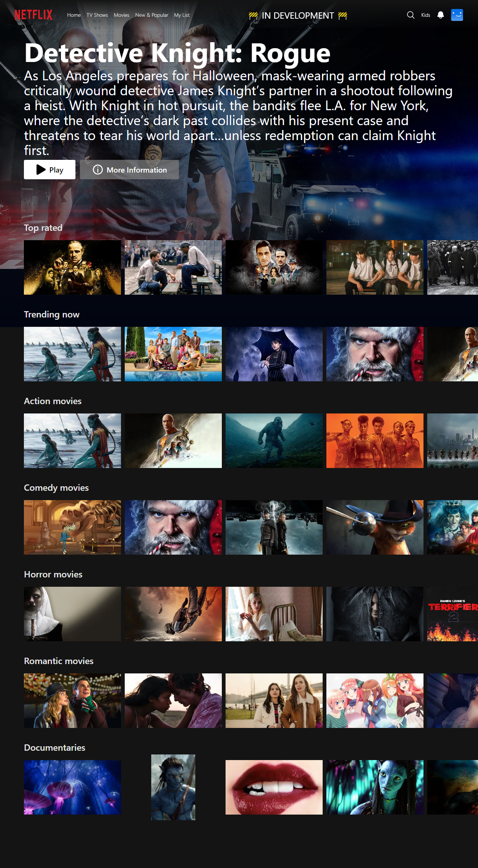
Task: Click the Action movies row heading
Action: pos(53,401)
